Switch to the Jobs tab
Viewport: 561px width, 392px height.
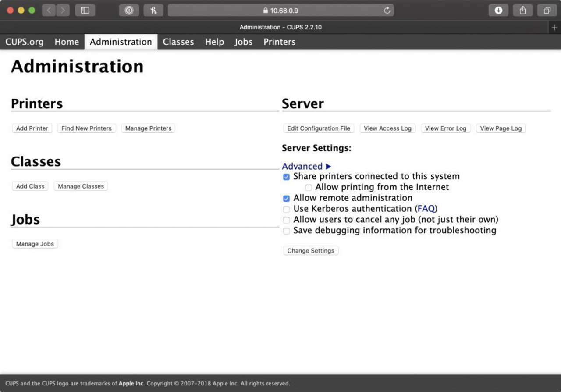243,42
